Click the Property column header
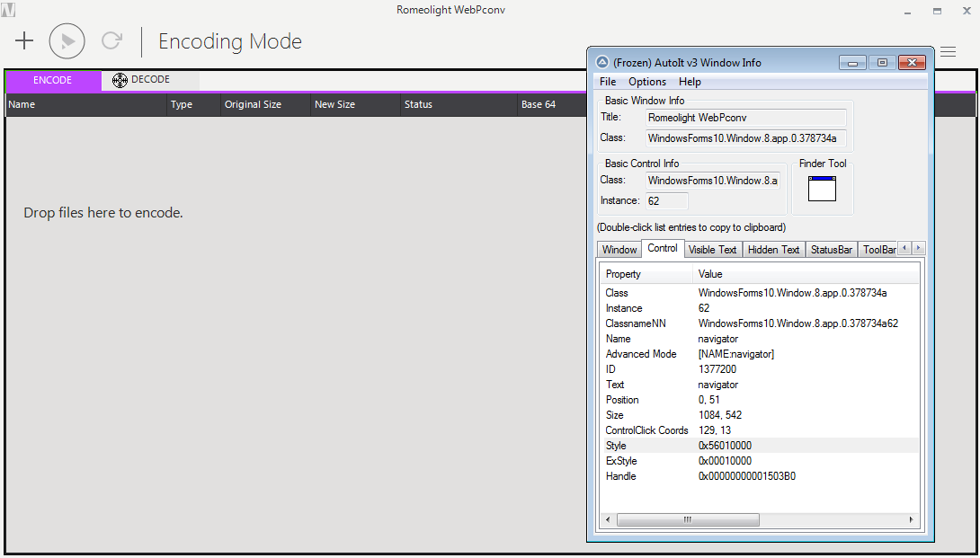 click(x=646, y=274)
